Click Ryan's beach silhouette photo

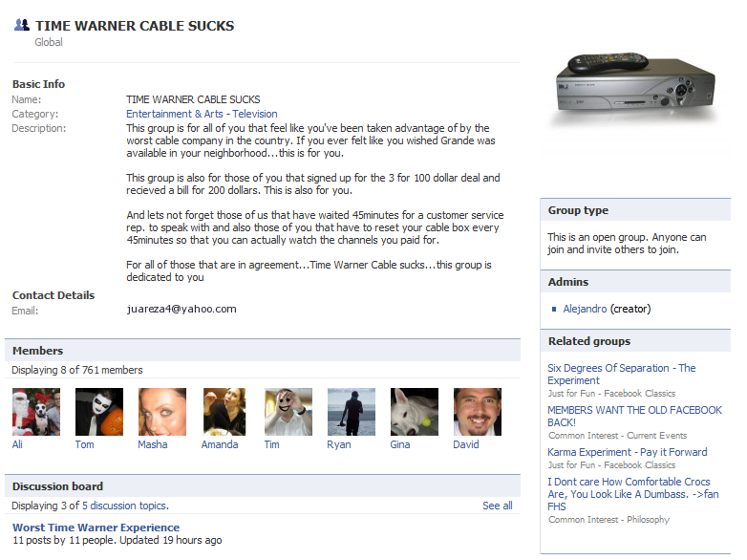click(352, 412)
